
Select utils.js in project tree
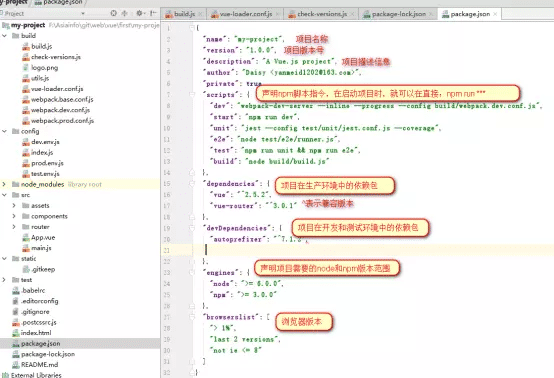click(x=36, y=78)
